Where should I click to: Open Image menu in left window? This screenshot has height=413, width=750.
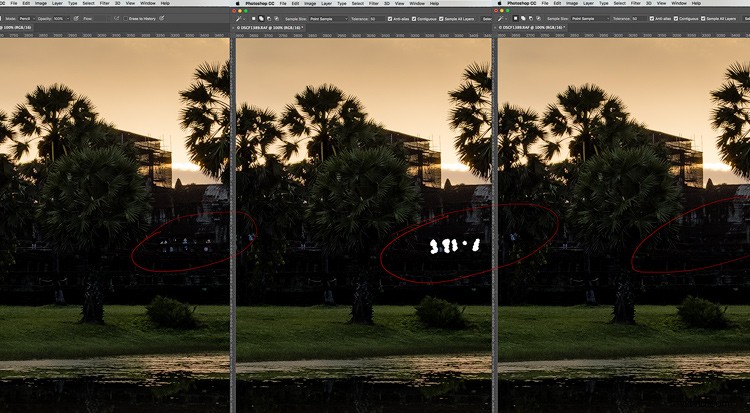(x=41, y=3)
